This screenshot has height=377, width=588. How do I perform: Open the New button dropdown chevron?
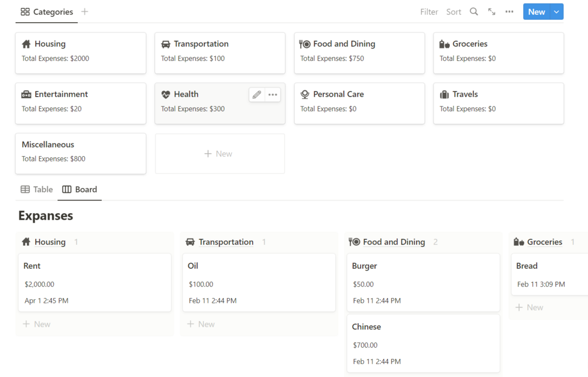(556, 11)
